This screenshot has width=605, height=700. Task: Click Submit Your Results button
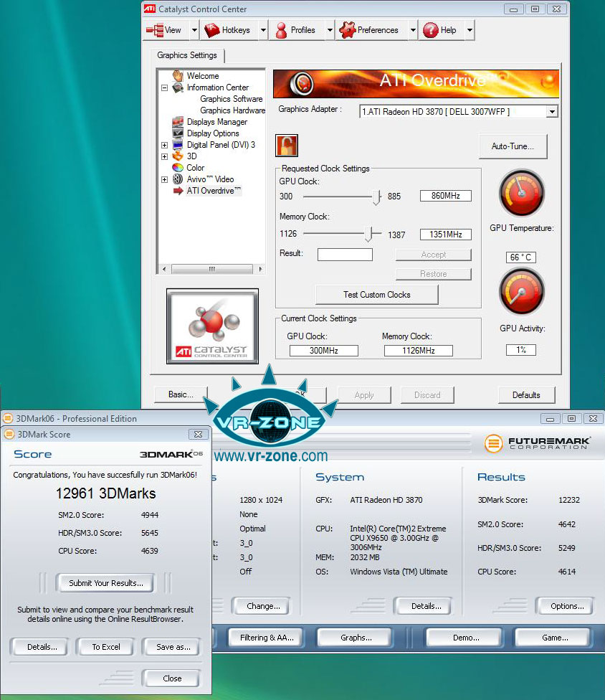tap(106, 583)
